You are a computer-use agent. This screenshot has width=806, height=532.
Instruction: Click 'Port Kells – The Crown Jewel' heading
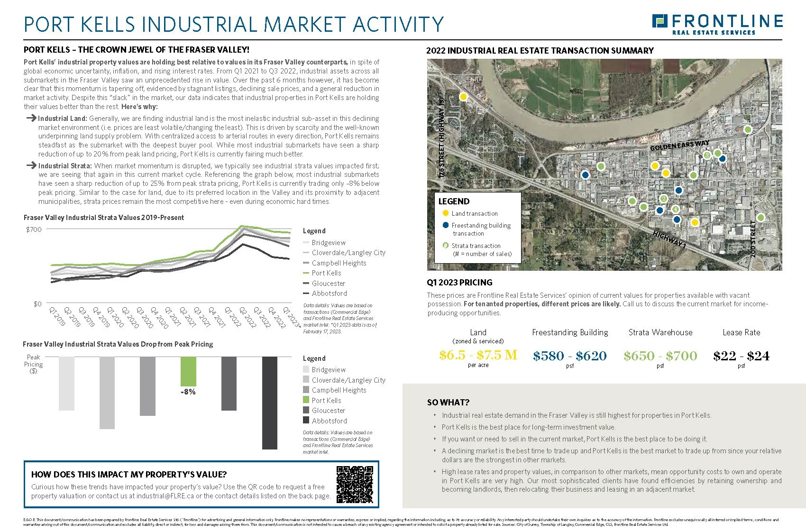point(137,50)
